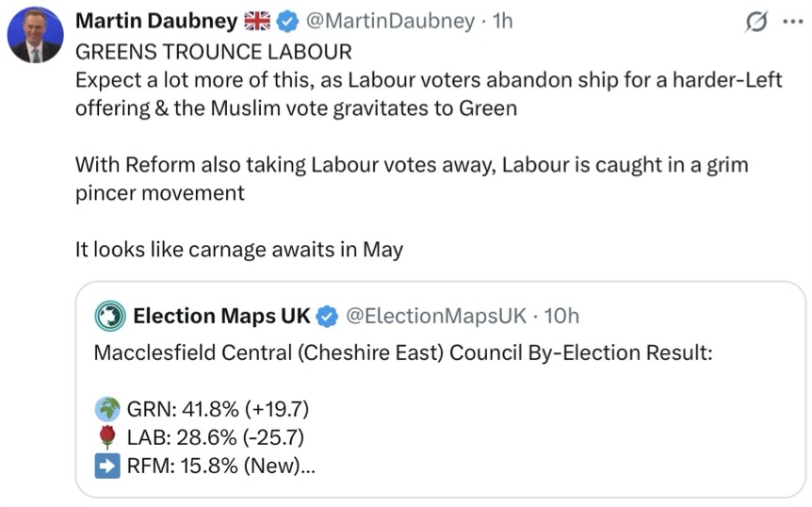Viewport: 812px width, 507px height.
Task: Open the three-dot more options menu
Action: 792,23
